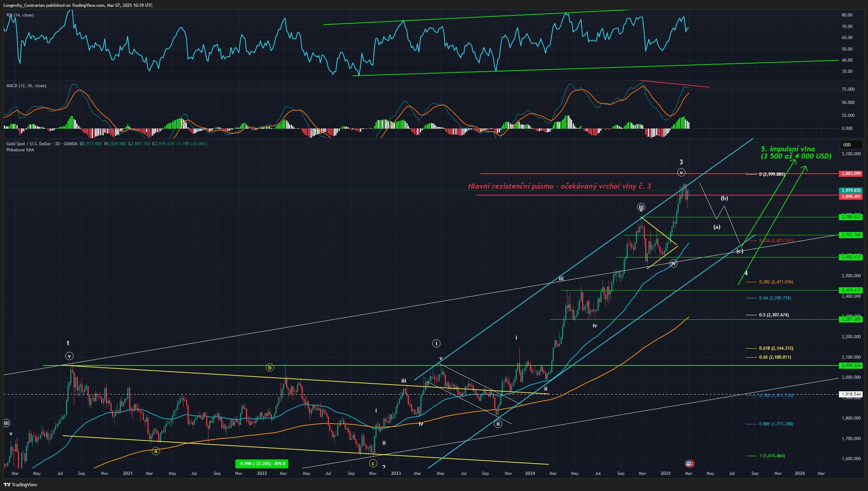Click the current price label 2,919.635
The width and height of the screenshot is (868, 491).
pyautogui.click(x=851, y=190)
